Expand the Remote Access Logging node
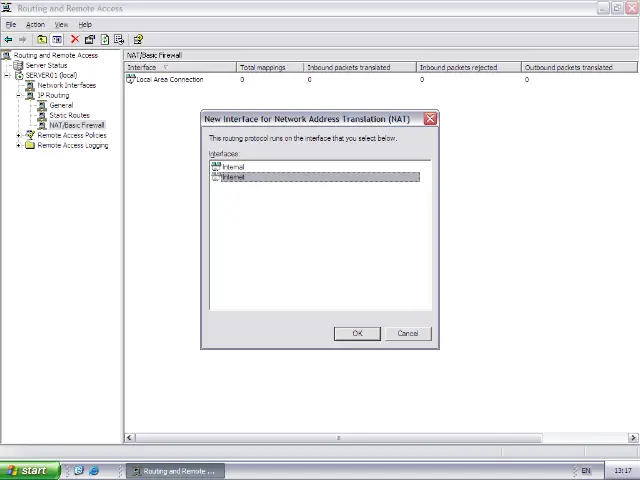This screenshot has width=640, height=480. point(18,145)
